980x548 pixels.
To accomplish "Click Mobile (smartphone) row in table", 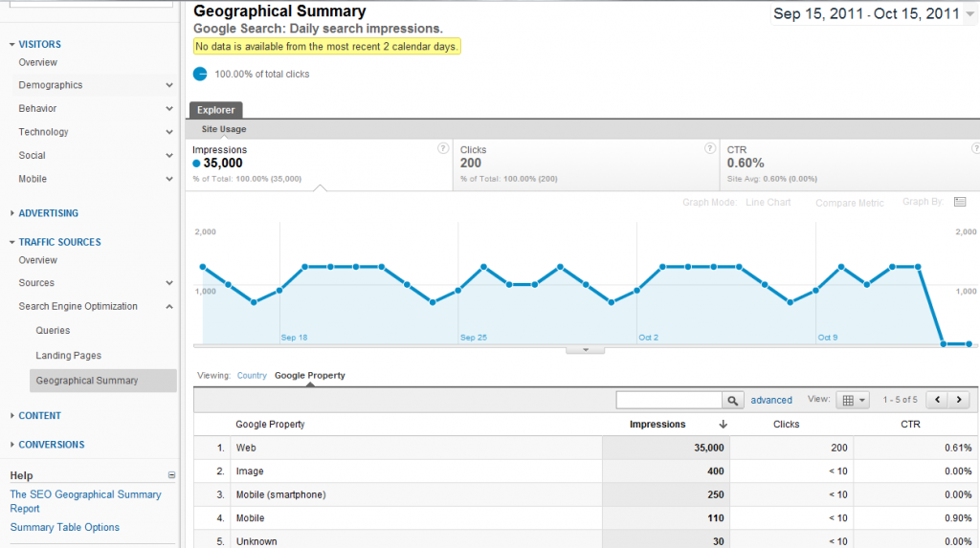I will click(587, 494).
